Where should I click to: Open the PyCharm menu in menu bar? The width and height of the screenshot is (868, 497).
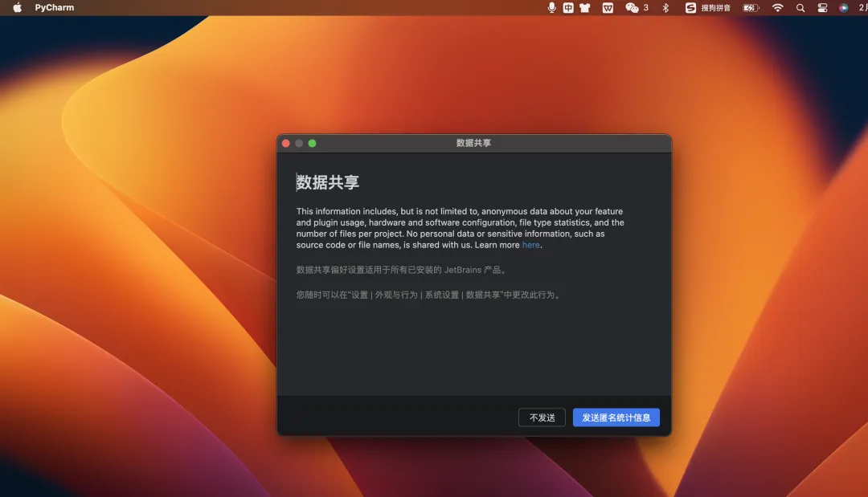pyautogui.click(x=55, y=8)
